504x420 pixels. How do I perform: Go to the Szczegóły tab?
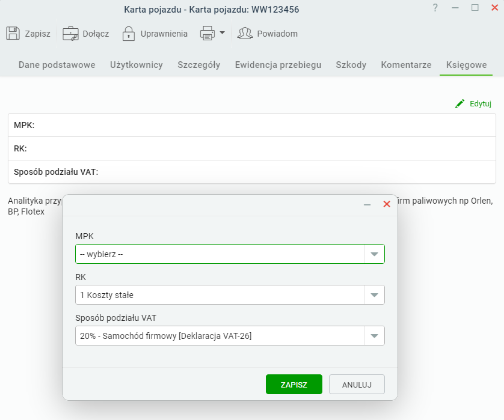[199, 65]
